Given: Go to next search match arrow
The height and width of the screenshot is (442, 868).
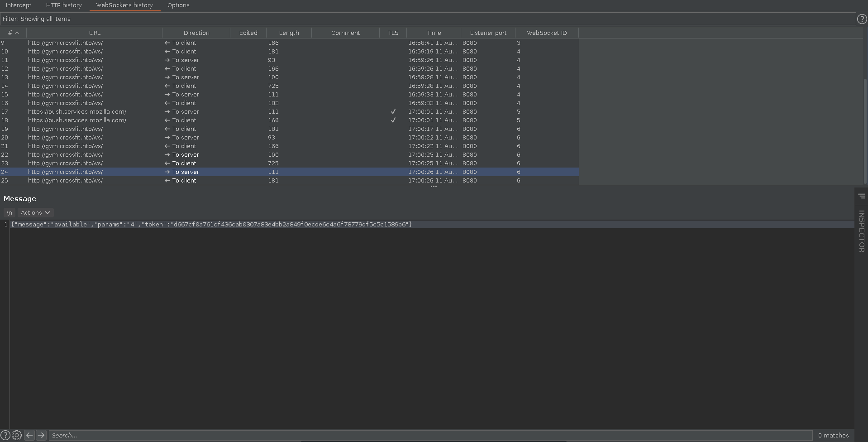Looking at the screenshot, I should 41,435.
